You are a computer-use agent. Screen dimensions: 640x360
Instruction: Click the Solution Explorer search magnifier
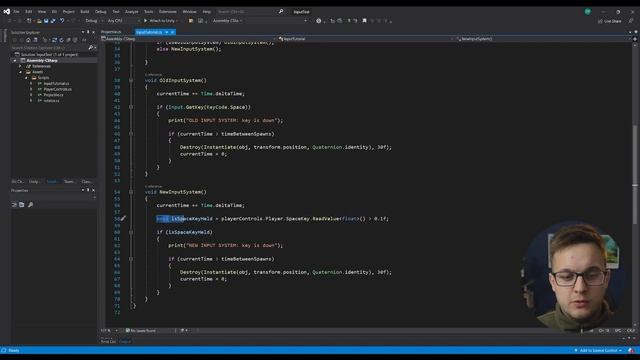tap(91, 48)
